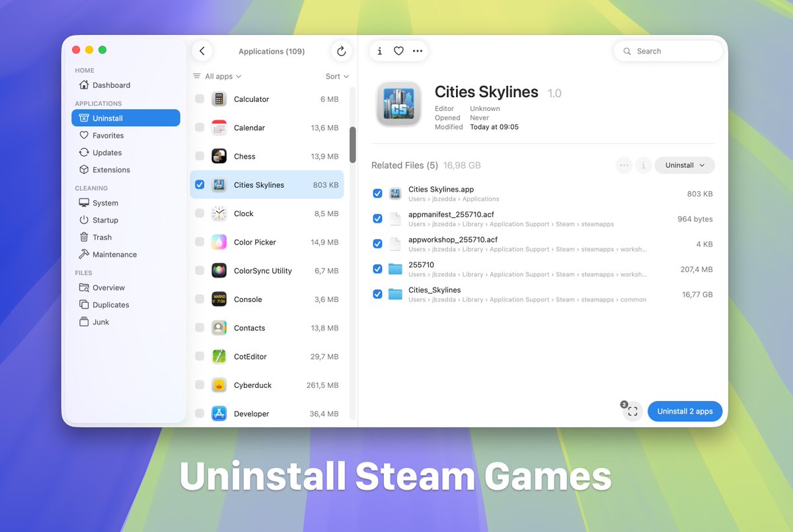Image resolution: width=793 pixels, height=532 pixels.
Task: Click the CotEditor app icon
Action: 219,356
